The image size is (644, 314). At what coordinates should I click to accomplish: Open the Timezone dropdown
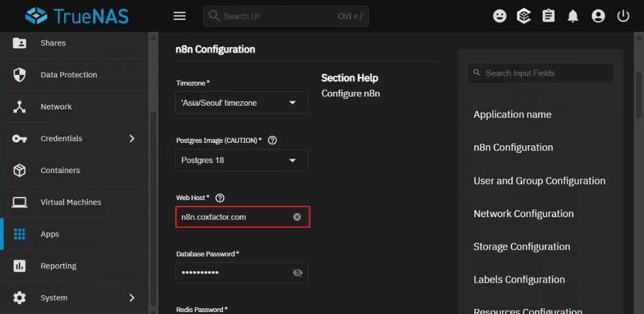tap(242, 103)
